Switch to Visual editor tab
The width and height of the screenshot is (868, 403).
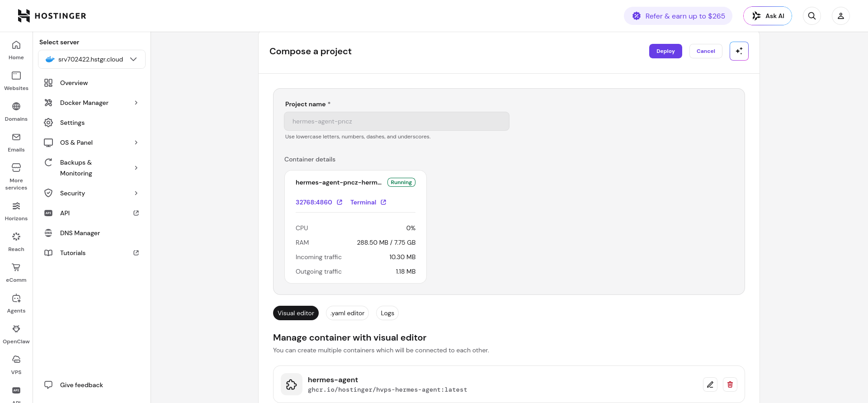click(296, 313)
